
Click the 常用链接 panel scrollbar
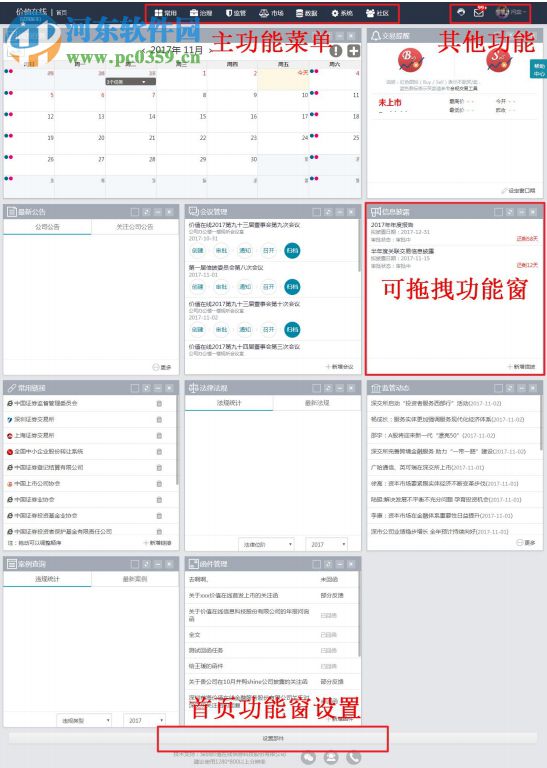[177, 440]
